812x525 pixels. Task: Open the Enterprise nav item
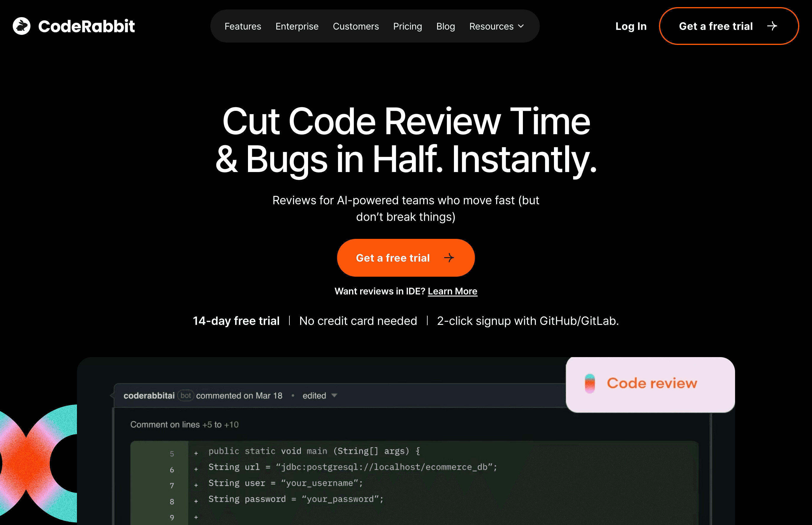[x=297, y=26]
